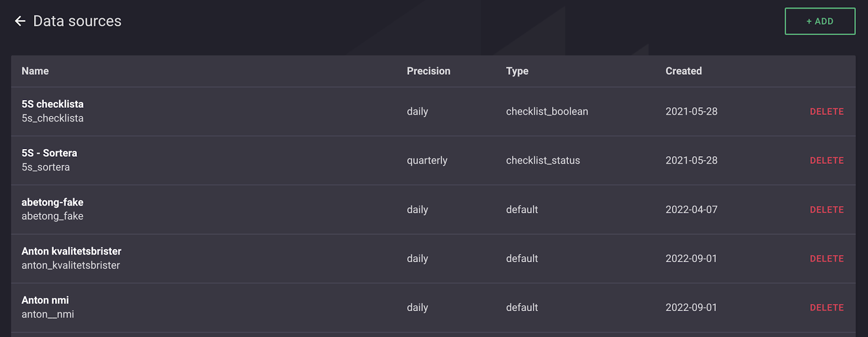Image resolution: width=868 pixels, height=337 pixels.
Task: Sort the table by the Type column
Action: tap(517, 71)
